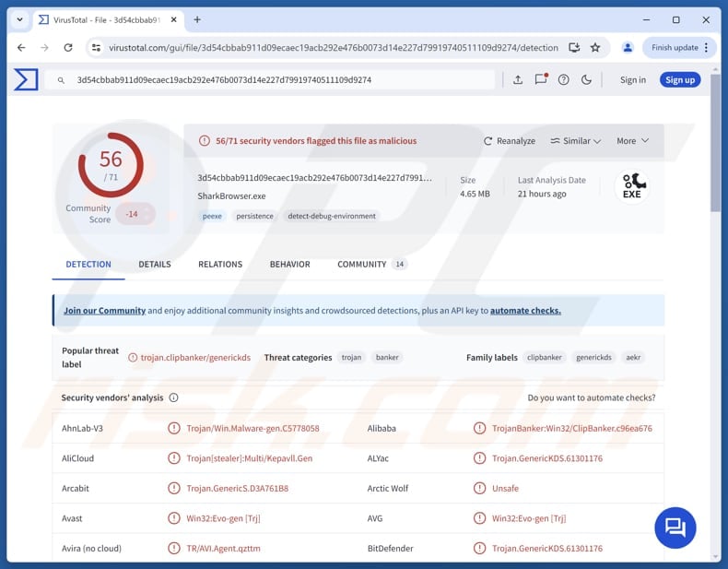Open the notifications flag icon

(541, 80)
